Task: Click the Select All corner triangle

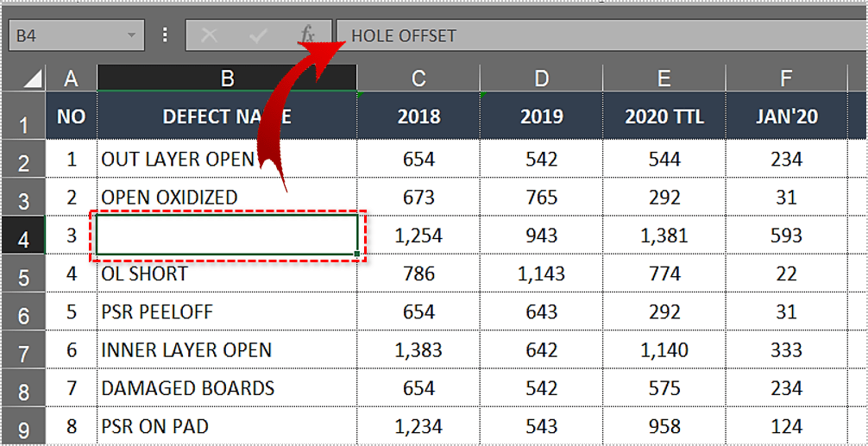Action: pos(32,79)
